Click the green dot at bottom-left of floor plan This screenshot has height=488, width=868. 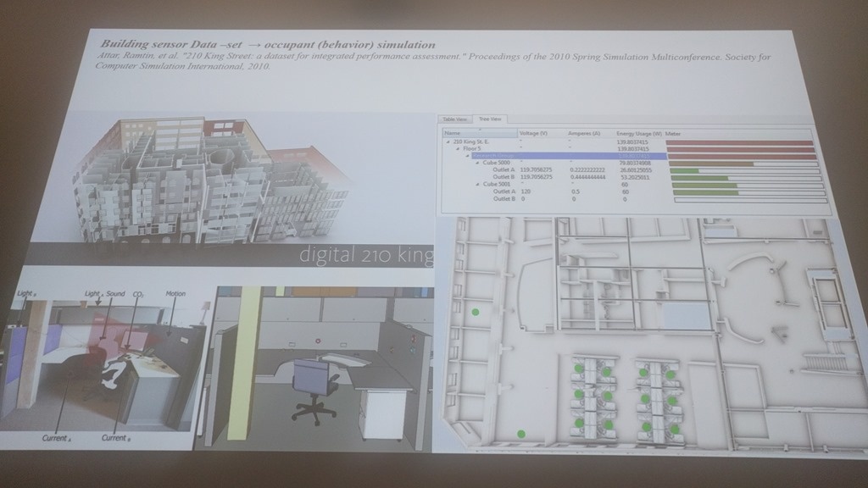coord(521,434)
